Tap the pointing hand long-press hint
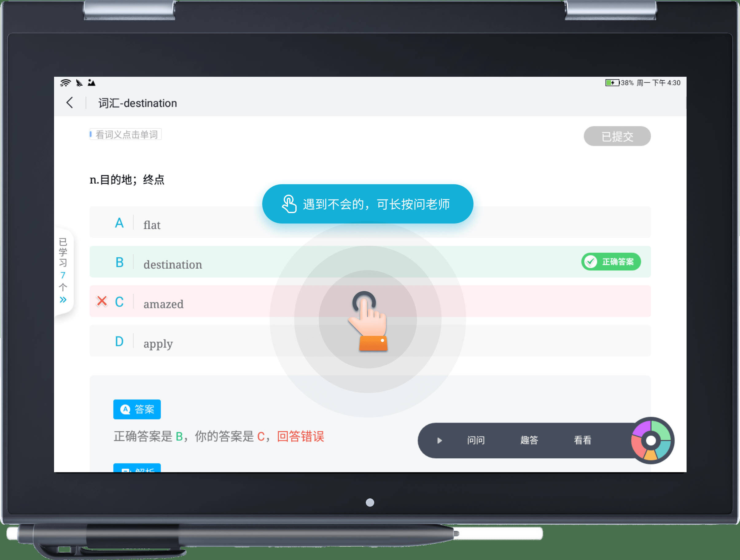Viewport: 740px width, 560px height. [x=368, y=321]
